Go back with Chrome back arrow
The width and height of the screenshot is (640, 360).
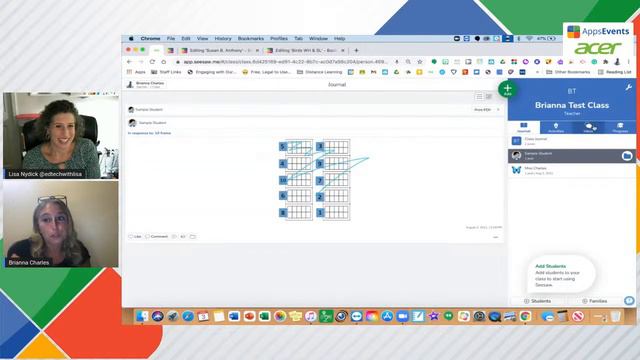129,62
